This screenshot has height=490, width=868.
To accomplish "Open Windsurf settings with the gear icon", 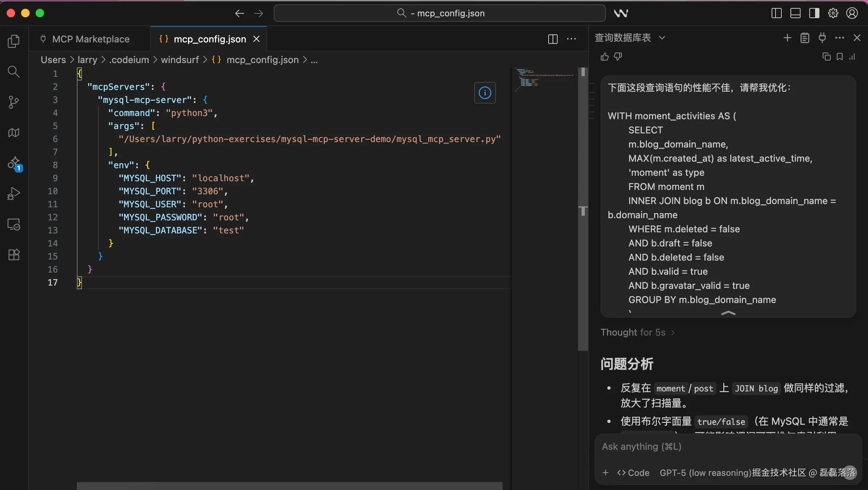I will point(833,13).
